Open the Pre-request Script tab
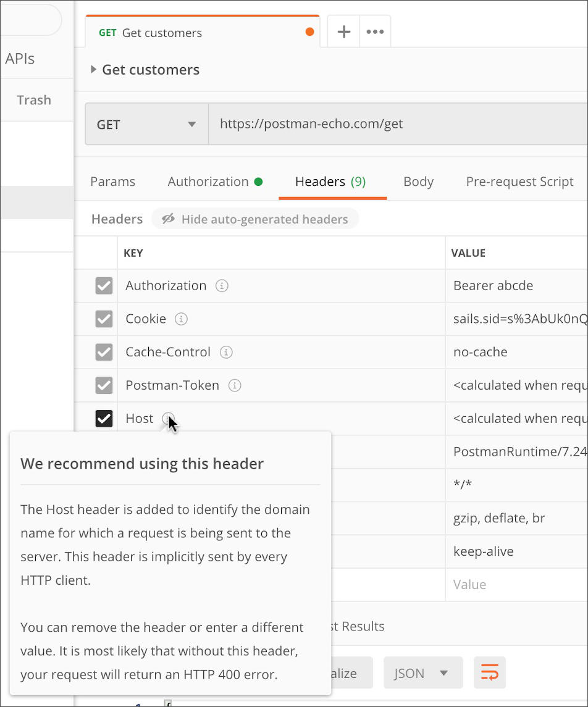Screen dimensions: 588x707 coord(519,182)
